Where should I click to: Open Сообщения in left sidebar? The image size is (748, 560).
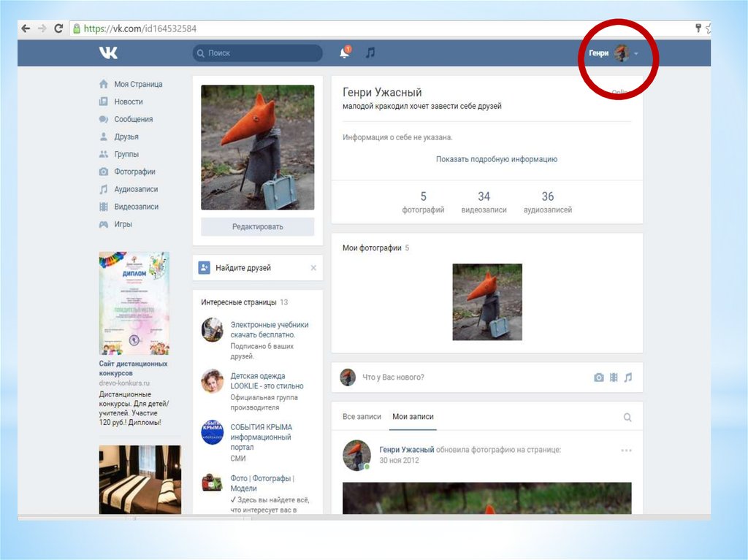[133, 119]
